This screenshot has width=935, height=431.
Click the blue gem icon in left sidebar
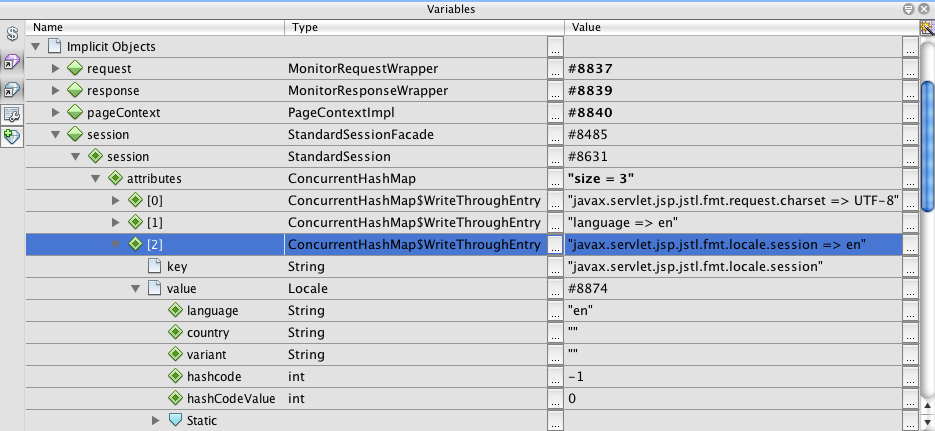click(x=13, y=88)
